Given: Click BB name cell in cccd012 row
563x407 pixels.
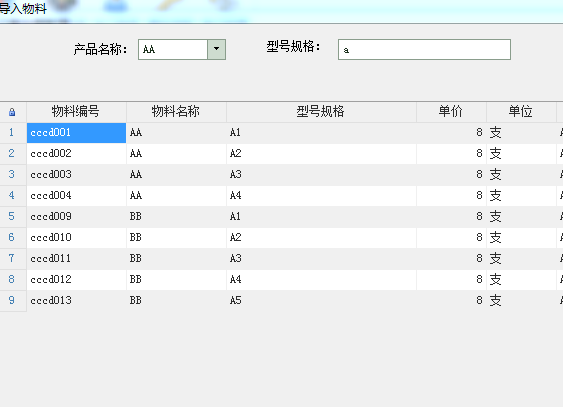Looking at the screenshot, I should click(x=176, y=280).
